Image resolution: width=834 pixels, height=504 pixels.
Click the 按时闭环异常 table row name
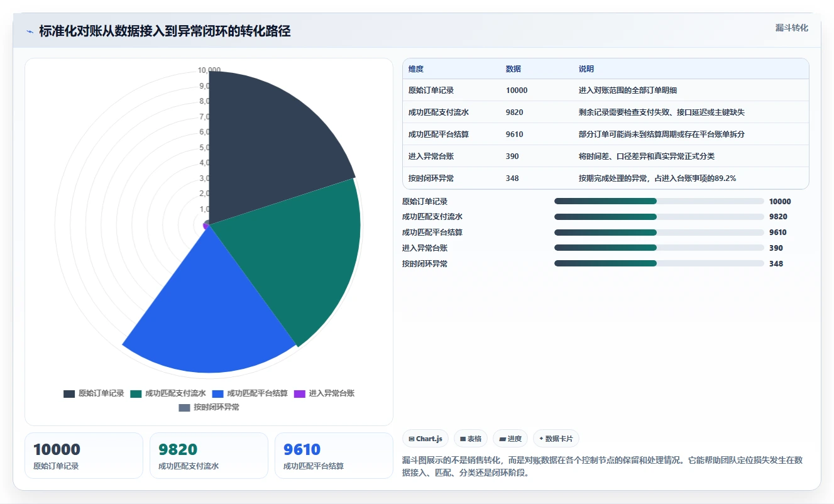click(431, 178)
